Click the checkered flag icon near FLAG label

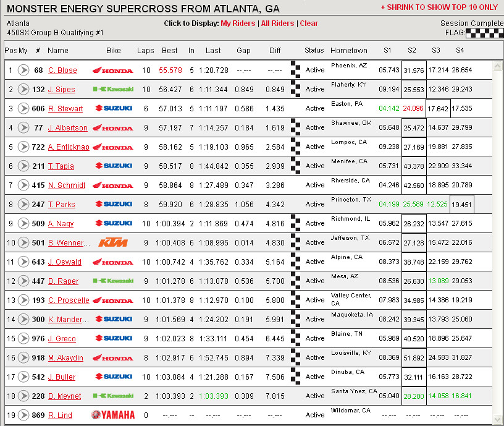[x=485, y=33]
